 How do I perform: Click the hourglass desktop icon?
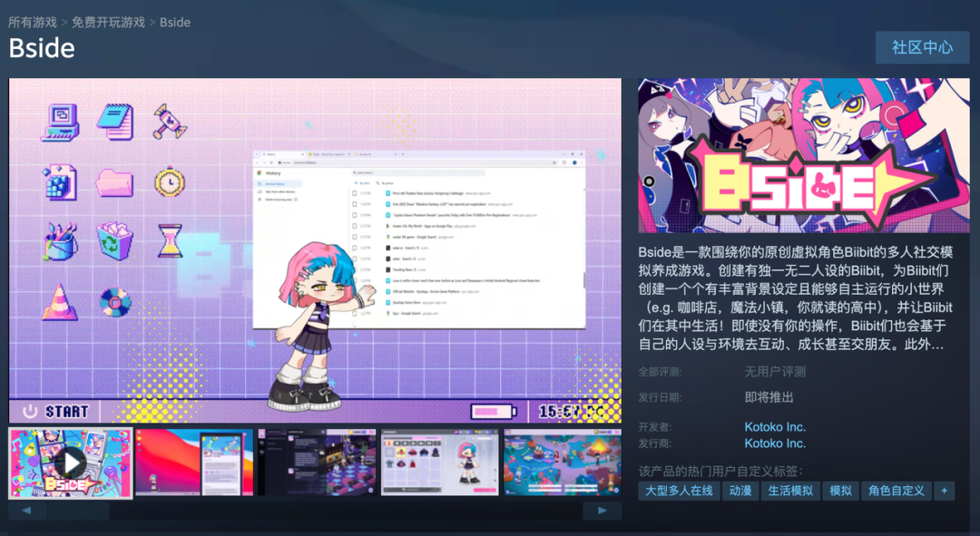(170, 241)
